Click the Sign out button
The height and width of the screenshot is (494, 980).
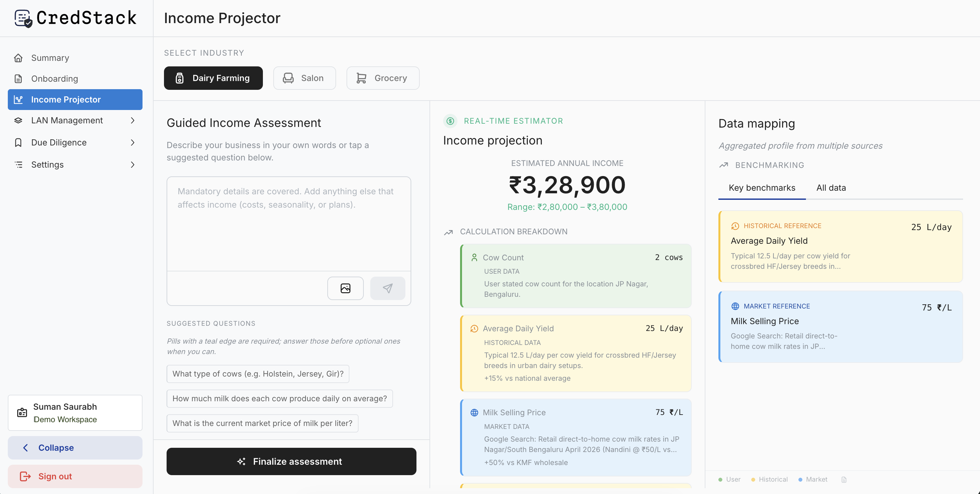pyautogui.click(x=75, y=476)
